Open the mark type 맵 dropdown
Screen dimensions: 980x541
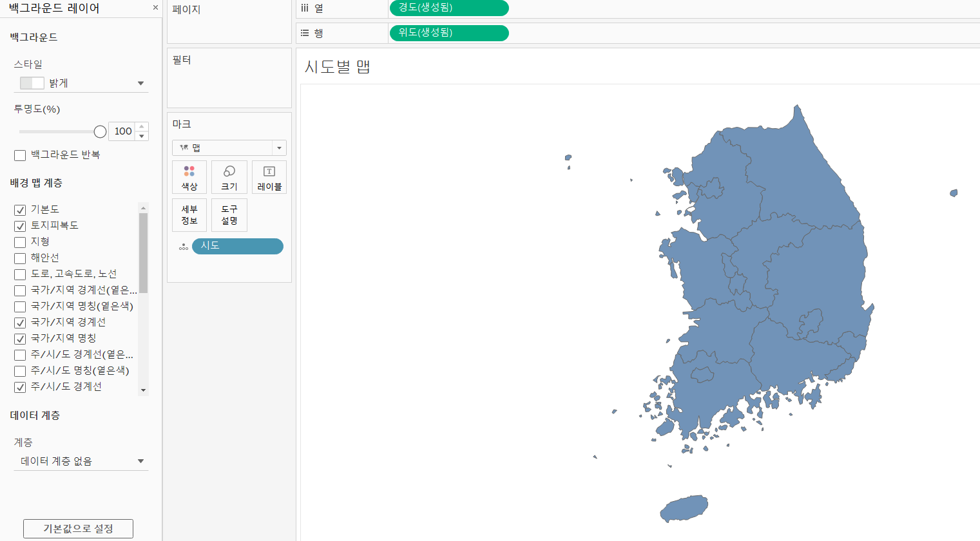tap(229, 147)
